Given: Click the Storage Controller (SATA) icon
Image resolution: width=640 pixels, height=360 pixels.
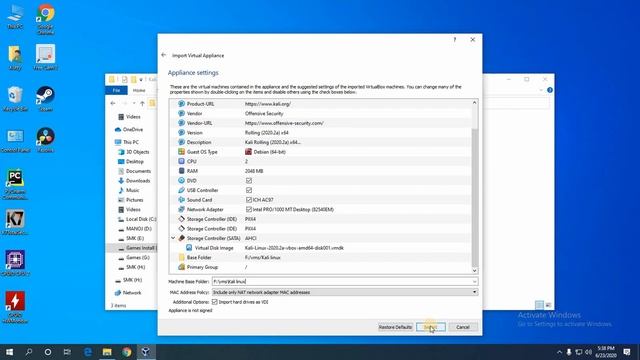Looking at the screenshot, I should [181, 238].
